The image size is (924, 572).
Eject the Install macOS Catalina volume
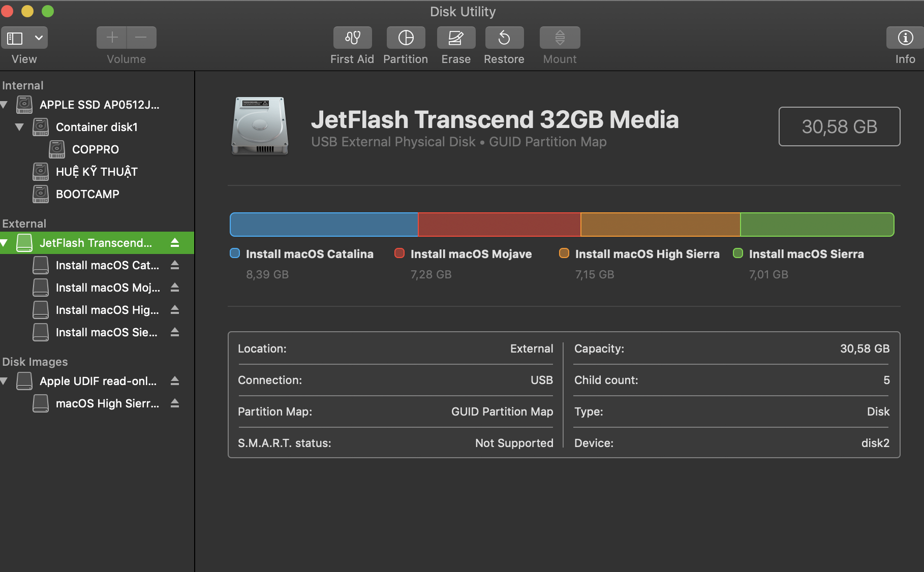175,265
